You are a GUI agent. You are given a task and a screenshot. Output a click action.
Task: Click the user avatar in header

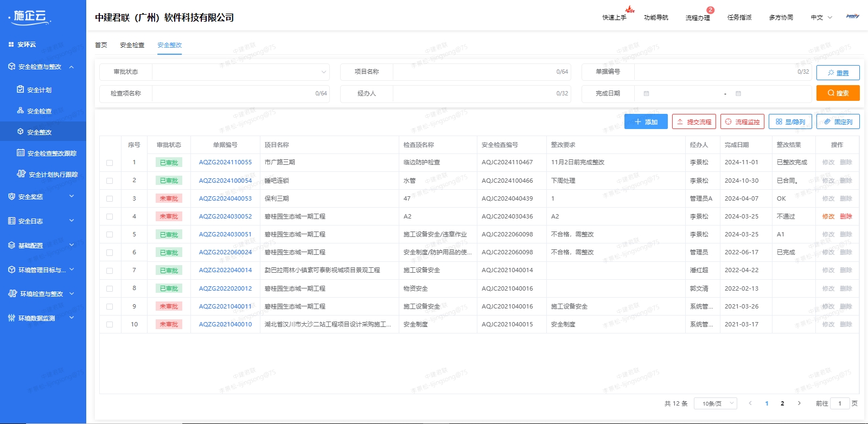tap(853, 16)
